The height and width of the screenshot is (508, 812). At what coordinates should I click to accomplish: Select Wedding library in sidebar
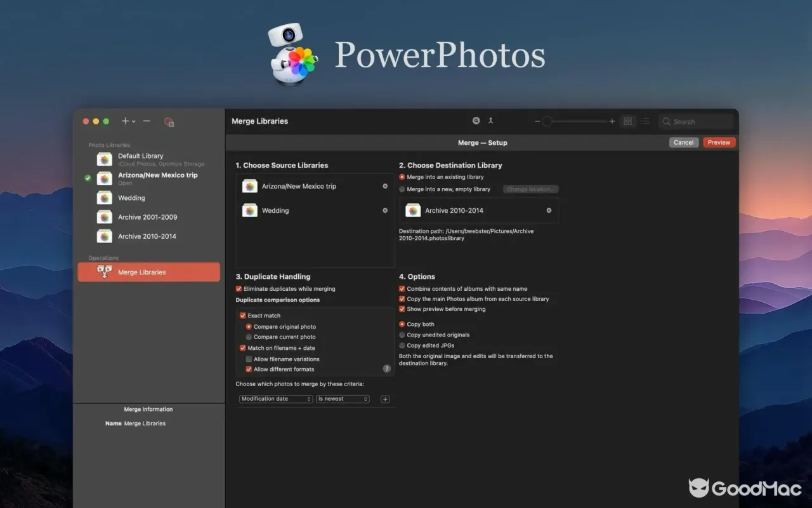(x=149, y=198)
